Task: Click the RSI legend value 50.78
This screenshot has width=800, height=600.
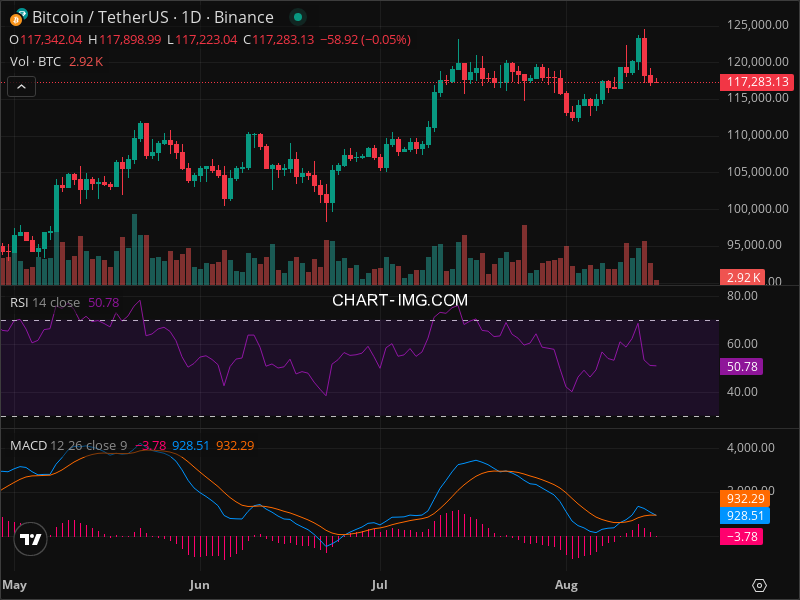Action: (104, 303)
